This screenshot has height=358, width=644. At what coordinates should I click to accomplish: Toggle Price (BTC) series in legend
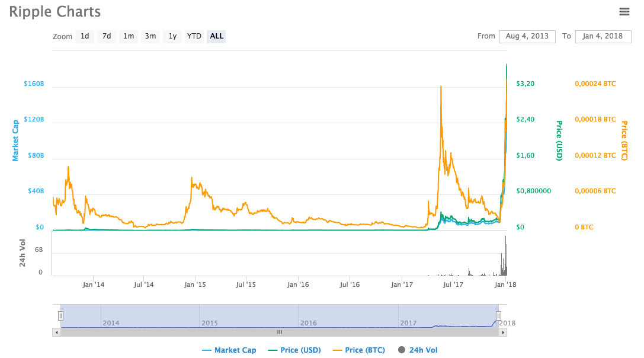[x=358, y=350]
